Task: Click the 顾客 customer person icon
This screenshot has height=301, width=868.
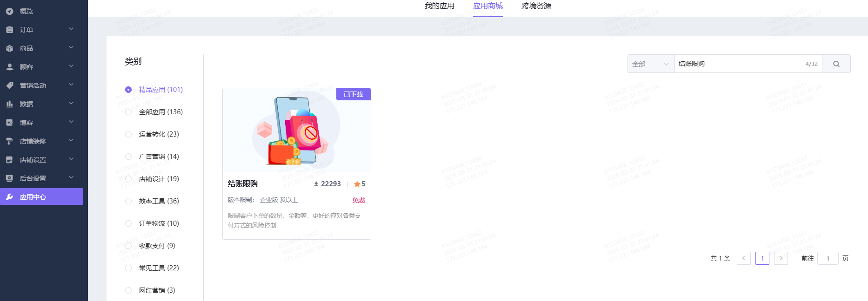Action: coord(9,67)
